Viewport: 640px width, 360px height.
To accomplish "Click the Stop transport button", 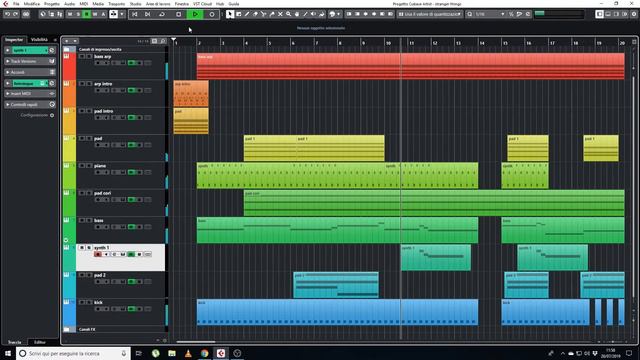I will click(178, 14).
